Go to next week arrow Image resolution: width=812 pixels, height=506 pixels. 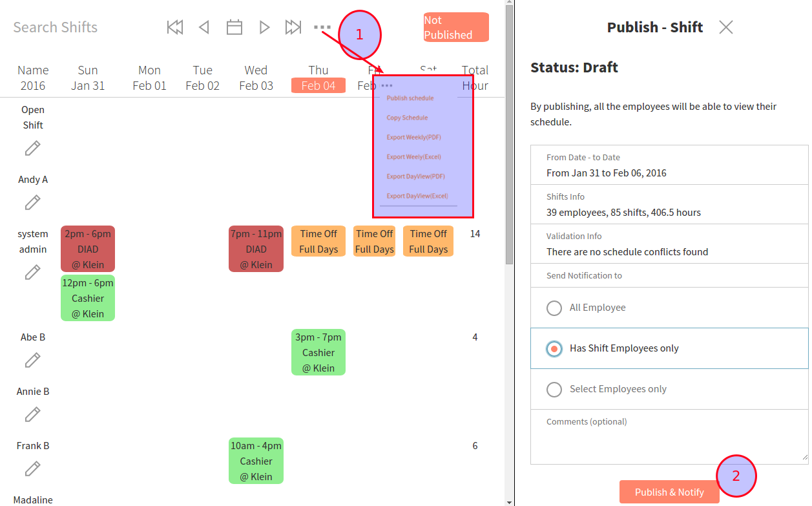click(x=264, y=27)
